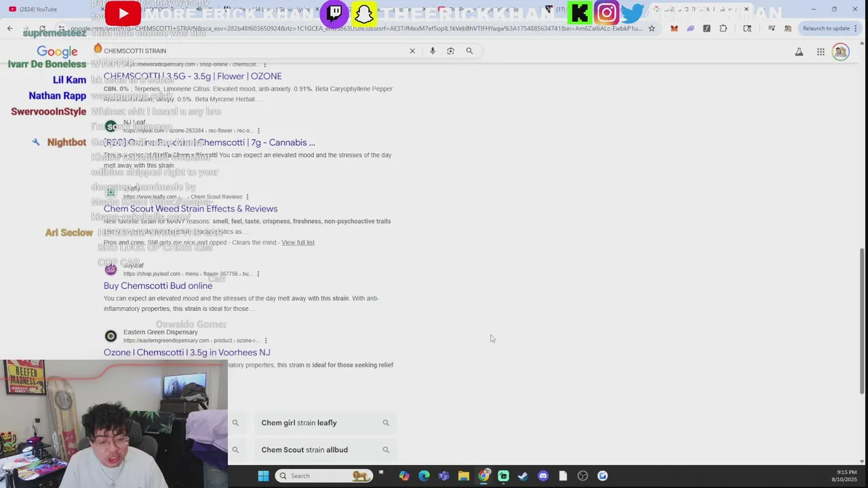
Task: Open options menu for neweradispensary result
Action: 265,64
